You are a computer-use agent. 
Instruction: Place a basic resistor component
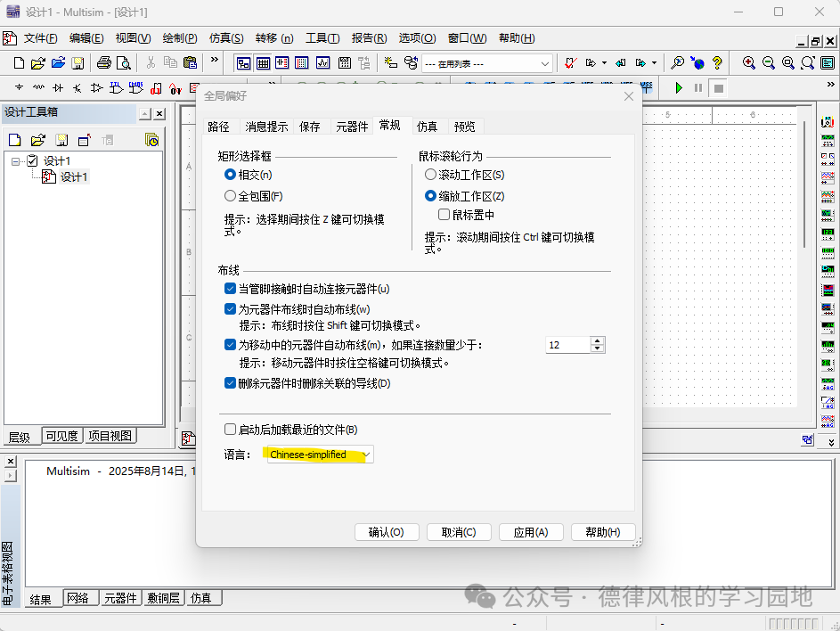[x=38, y=87]
